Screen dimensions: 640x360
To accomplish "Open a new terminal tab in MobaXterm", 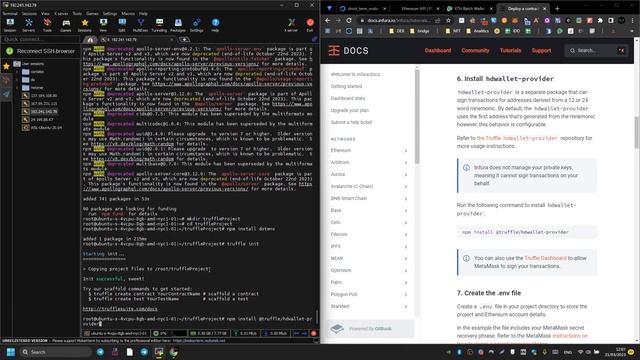I will click(184, 40).
